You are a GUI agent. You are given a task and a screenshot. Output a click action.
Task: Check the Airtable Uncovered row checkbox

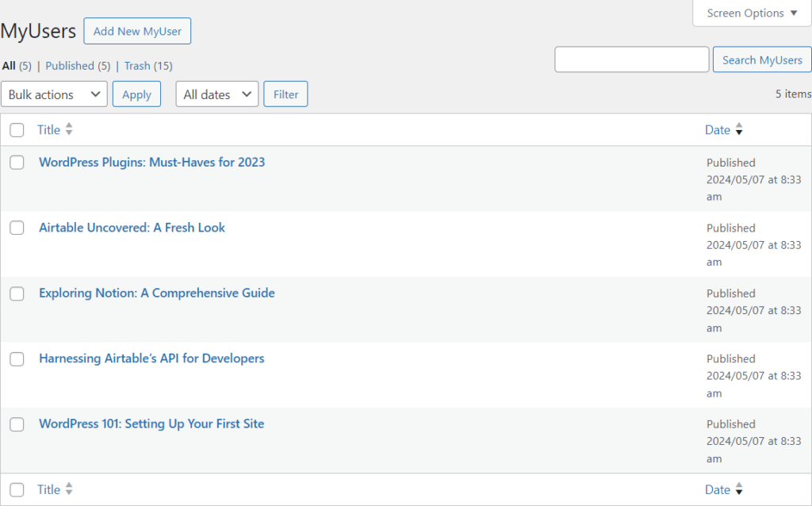click(x=17, y=228)
